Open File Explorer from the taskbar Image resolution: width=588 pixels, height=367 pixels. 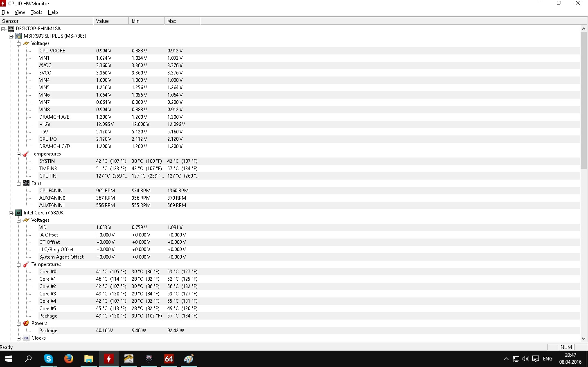[88, 359]
